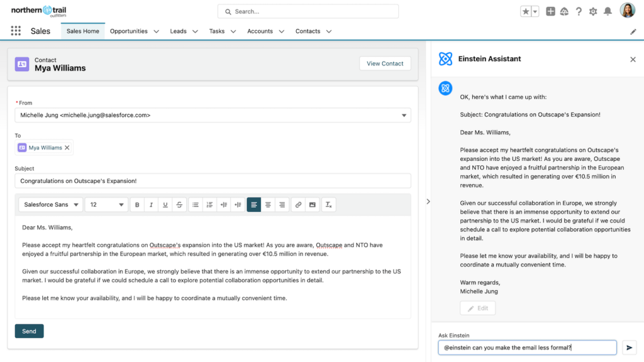Insert a hyperlink using the link icon
644x362 pixels.
pyautogui.click(x=298, y=204)
